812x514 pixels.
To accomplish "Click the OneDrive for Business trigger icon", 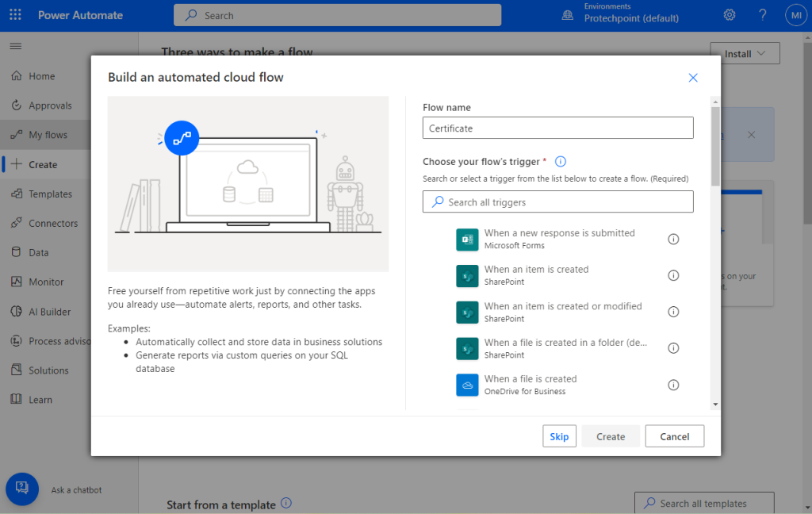I will 467,385.
